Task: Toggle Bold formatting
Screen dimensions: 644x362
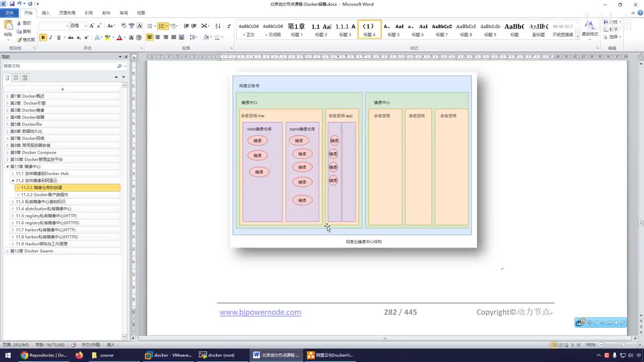Action: (x=43, y=37)
